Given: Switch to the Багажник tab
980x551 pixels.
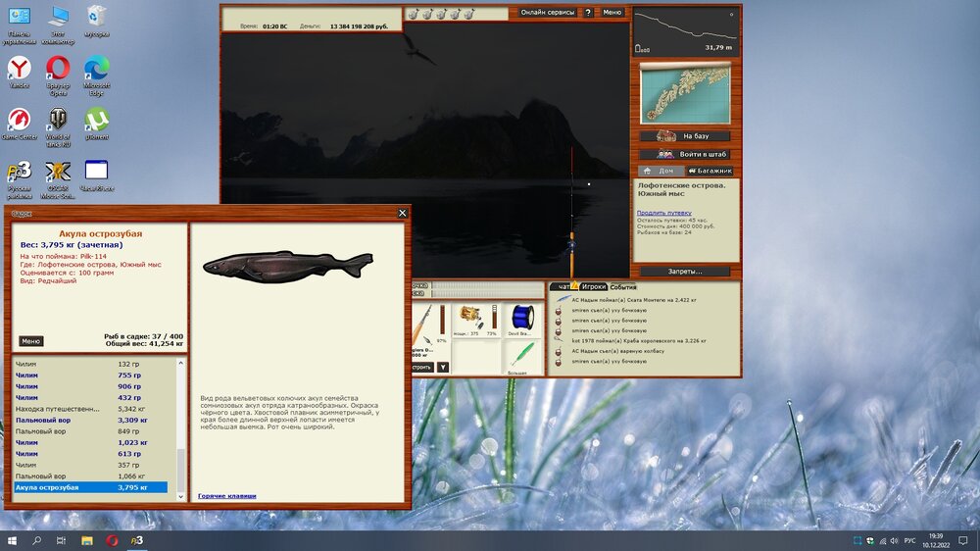Looking at the screenshot, I should (710, 171).
